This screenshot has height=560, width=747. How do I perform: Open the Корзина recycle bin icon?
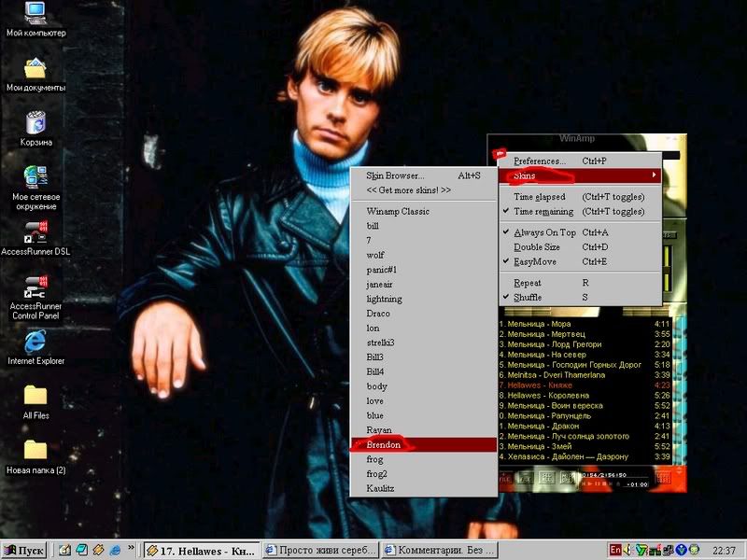[35, 123]
